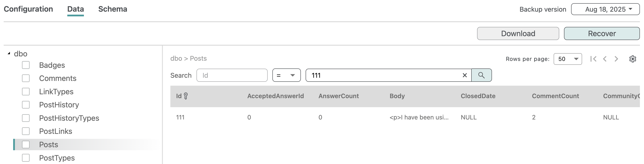Switch to the Configuration tab
The width and height of the screenshot is (644, 164).
click(x=28, y=9)
